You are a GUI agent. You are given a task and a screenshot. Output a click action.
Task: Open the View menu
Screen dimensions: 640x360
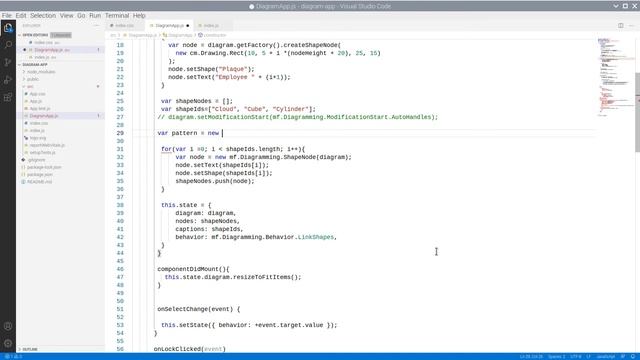pos(67,16)
